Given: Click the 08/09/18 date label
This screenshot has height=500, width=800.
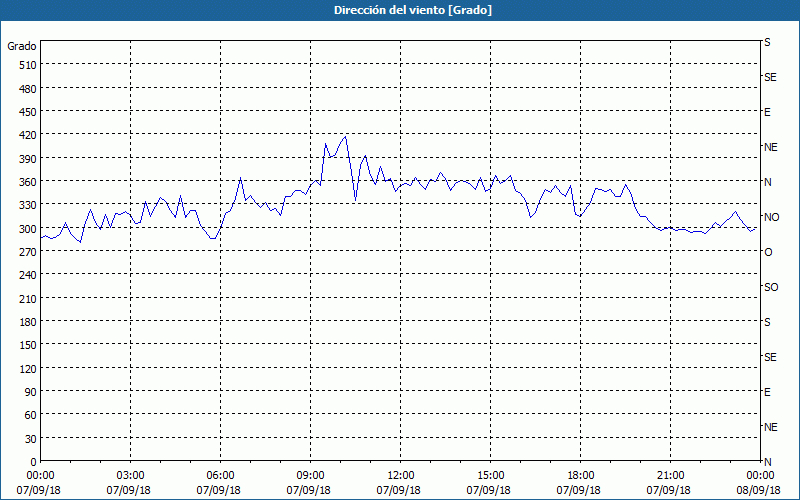Looking at the screenshot, I should click(759, 490).
